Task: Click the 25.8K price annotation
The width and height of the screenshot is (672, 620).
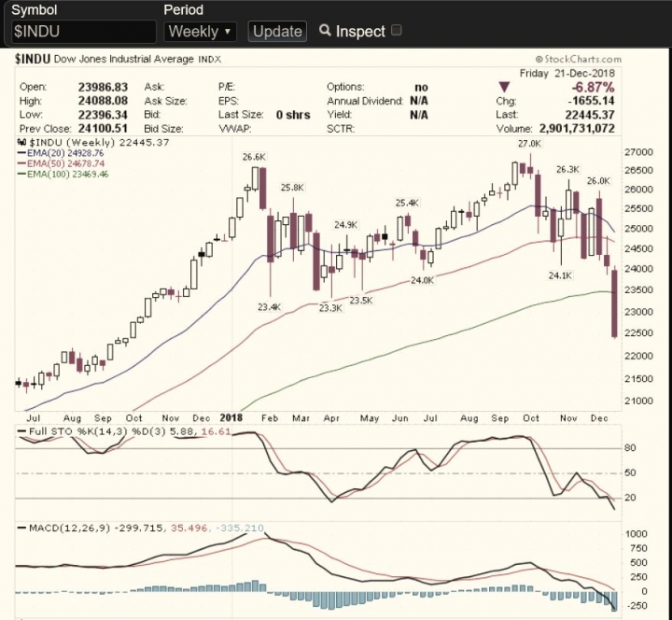Action: pyautogui.click(x=293, y=188)
